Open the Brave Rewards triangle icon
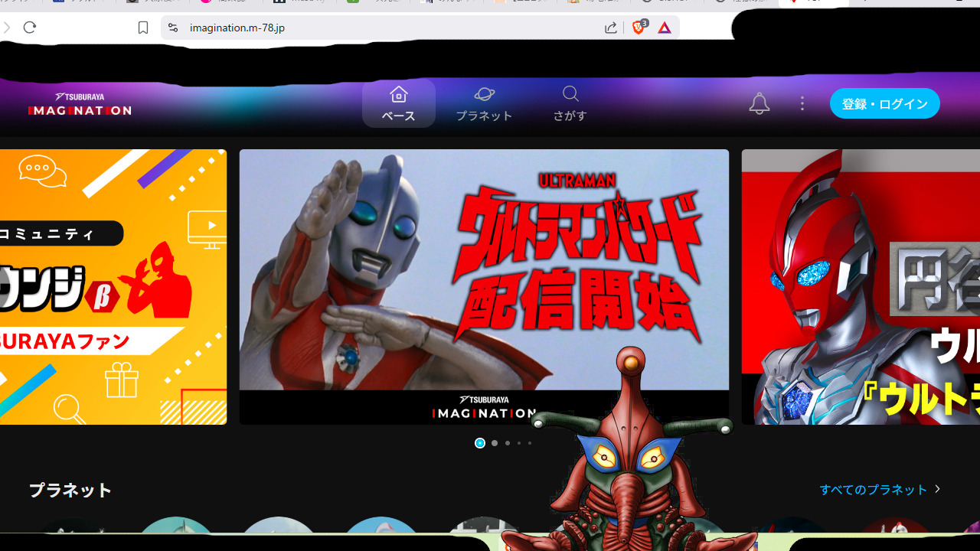980x551 pixels. 665,28
